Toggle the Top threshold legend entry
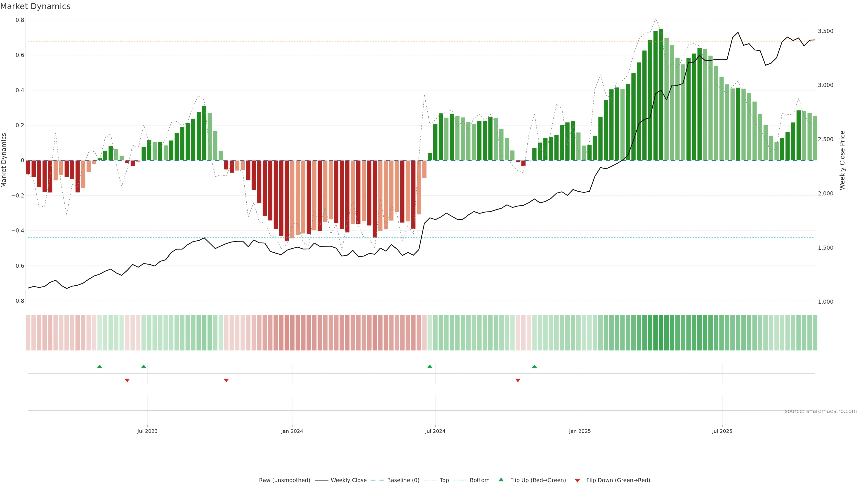 (x=444, y=480)
